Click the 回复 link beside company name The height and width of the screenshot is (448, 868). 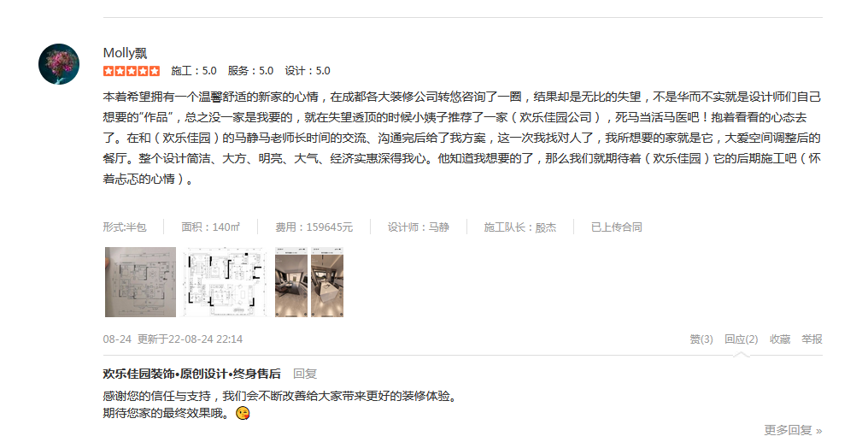305,374
